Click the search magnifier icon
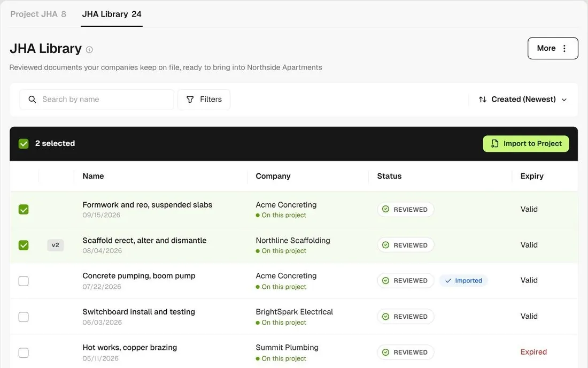Image resolution: width=588 pixels, height=368 pixels. pos(32,99)
